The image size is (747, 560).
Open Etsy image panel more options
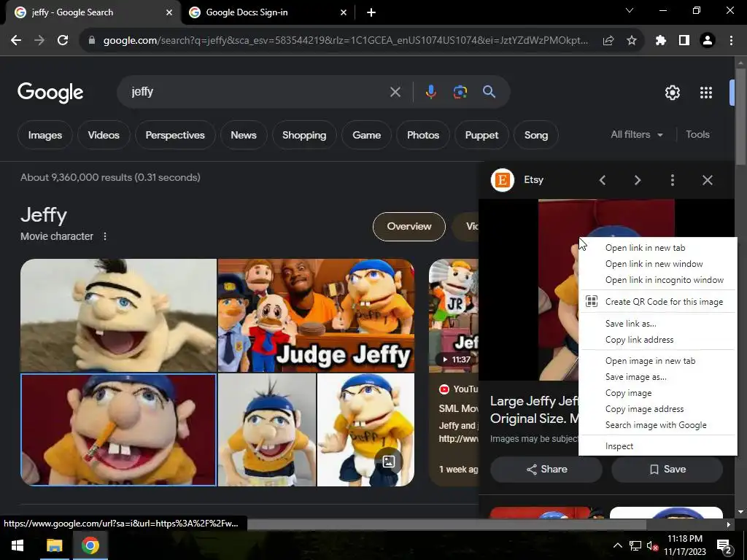tap(672, 180)
